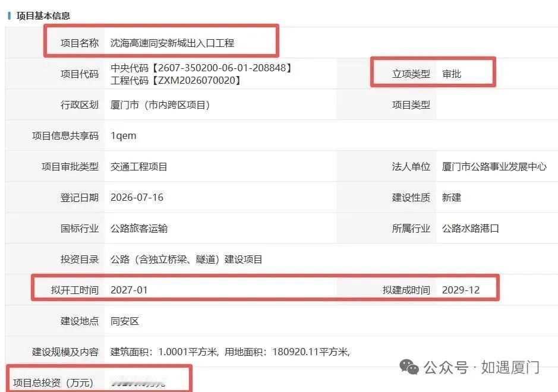This screenshot has width=558, height=392.
Task: Click the 项目基本信息 section heading
Action: pyautogui.click(x=43, y=15)
